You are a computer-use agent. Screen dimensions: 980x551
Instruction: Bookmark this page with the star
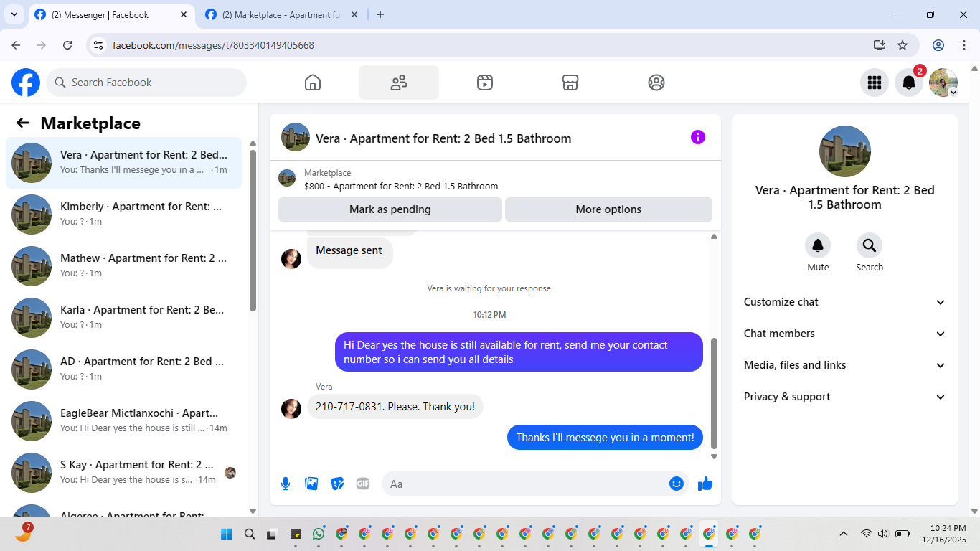(x=903, y=45)
